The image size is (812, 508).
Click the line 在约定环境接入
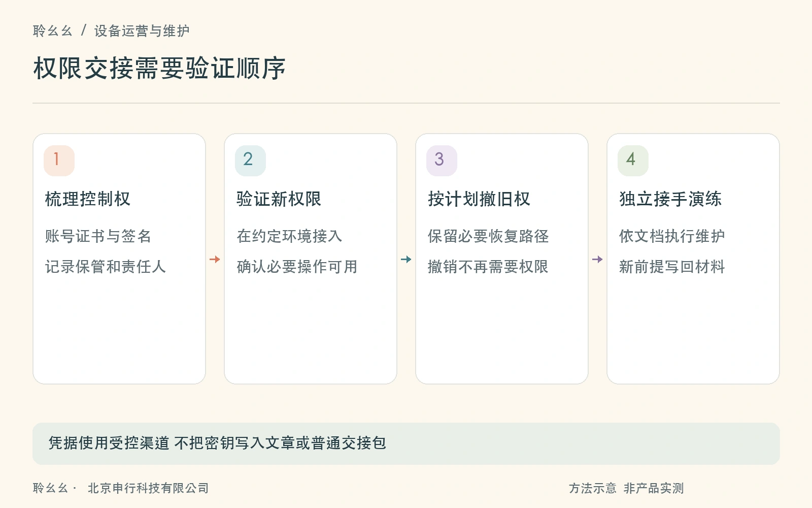tap(289, 236)
